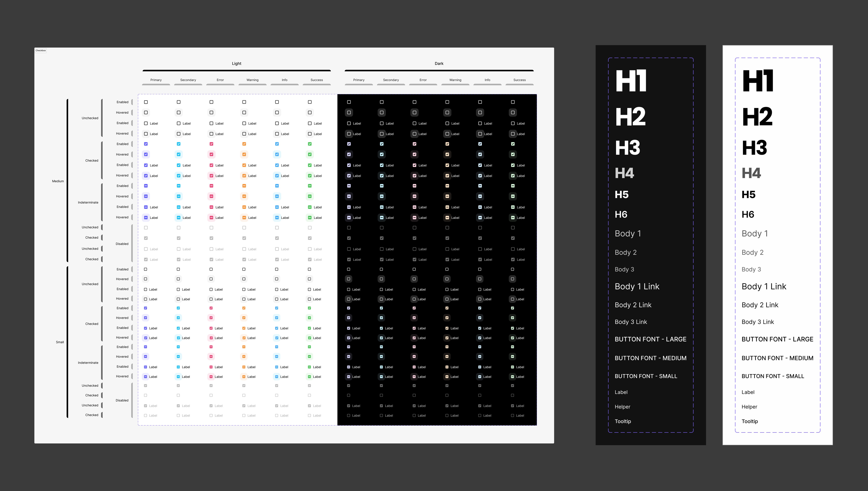This screenshot has height=491, width=868.
Task: Click the Disabled label in the Medium section
Action: (122, 244)
